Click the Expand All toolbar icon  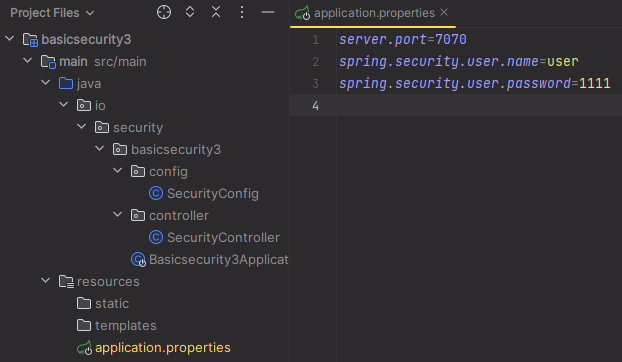(190, 12)
